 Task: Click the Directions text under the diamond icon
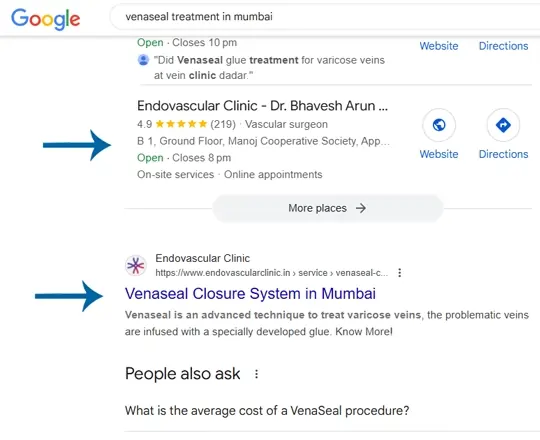503,154
